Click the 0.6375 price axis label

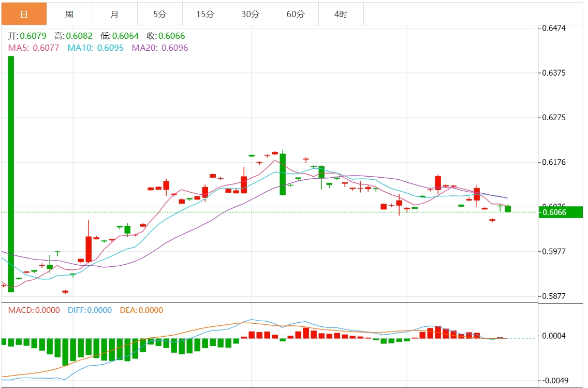pyautogui.click(x=554, y=73)
